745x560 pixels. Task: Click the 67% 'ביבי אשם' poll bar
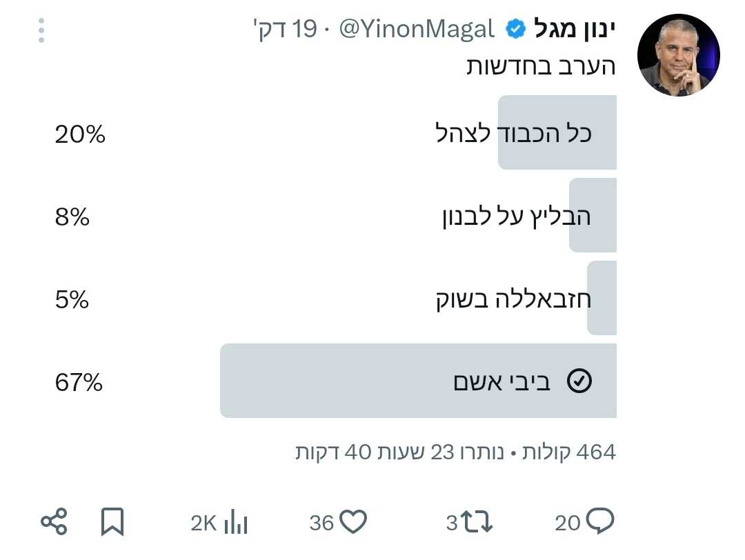[417, 381]
